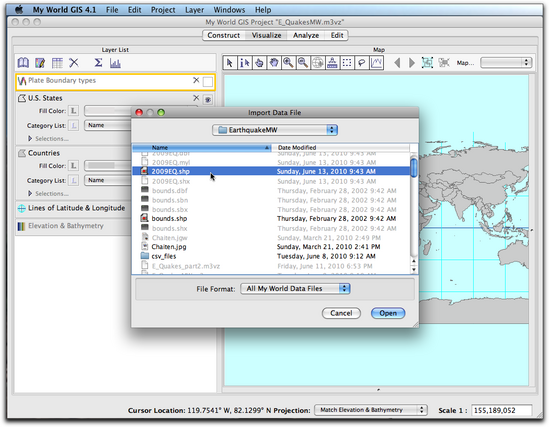
Task: Remove the U.S. States layer
Action: click(x=196, y=98)
